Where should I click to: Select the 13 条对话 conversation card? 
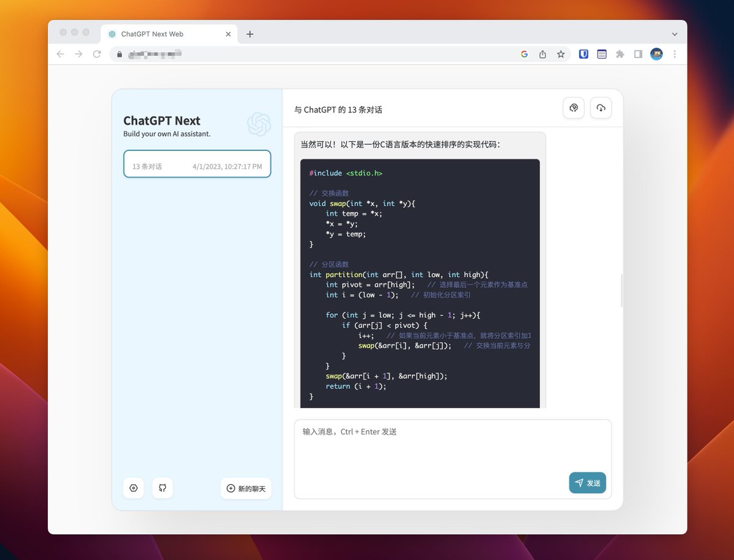197,164
